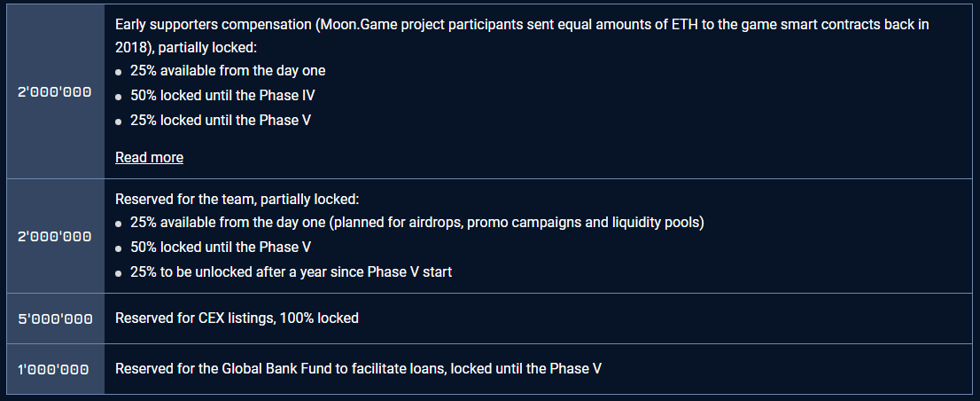This screenshot has height=401, width=980.
Task: Click the '2018), partially locked:' text line
Action: [x=186, y=48]
